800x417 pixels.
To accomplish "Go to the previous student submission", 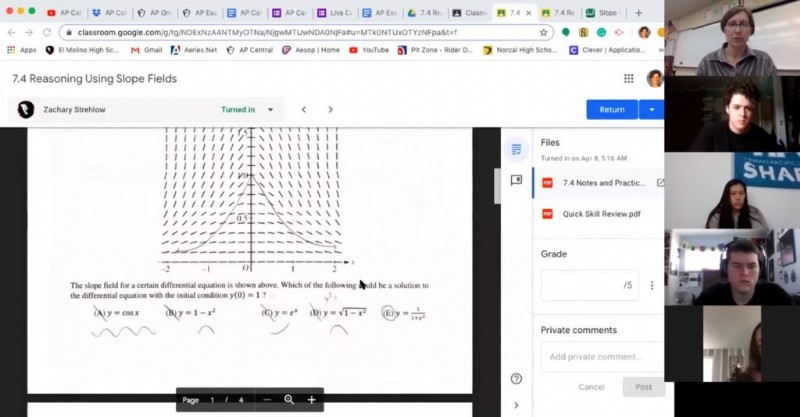I will (304, 110).
